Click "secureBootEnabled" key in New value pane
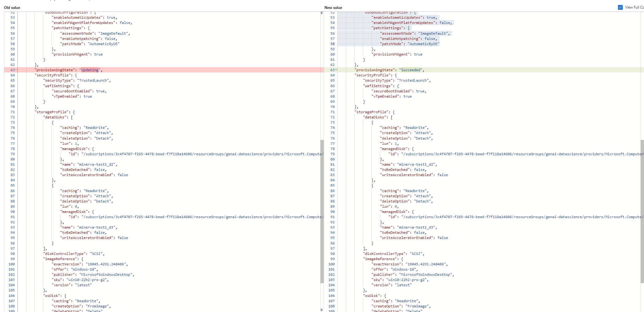The image size is (644, 312). tap(391, 91)
